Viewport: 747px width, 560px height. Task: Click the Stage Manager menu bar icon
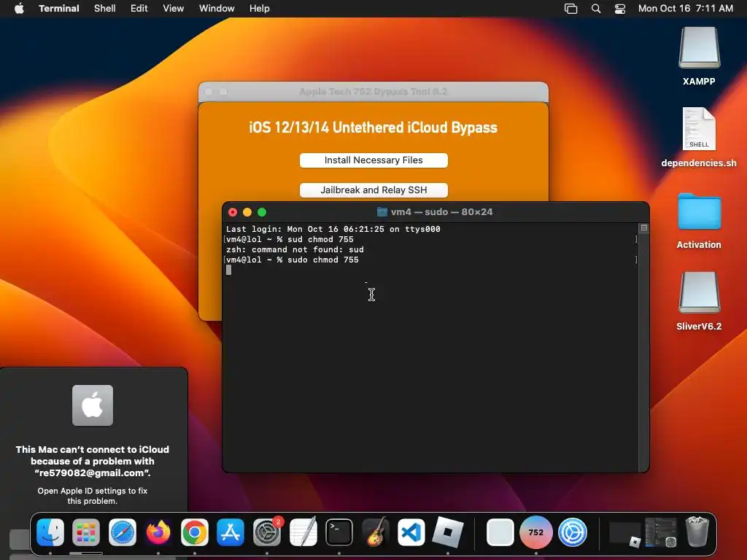click(x=570, y=9)
